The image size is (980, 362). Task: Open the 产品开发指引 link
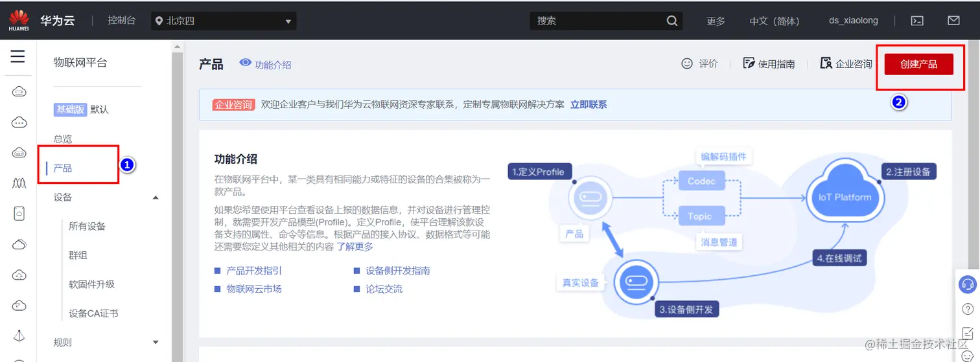(x=253, y=271)
